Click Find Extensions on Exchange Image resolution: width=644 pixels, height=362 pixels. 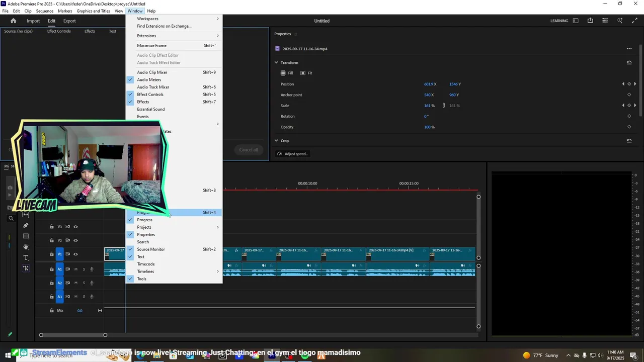pos(174,26)
